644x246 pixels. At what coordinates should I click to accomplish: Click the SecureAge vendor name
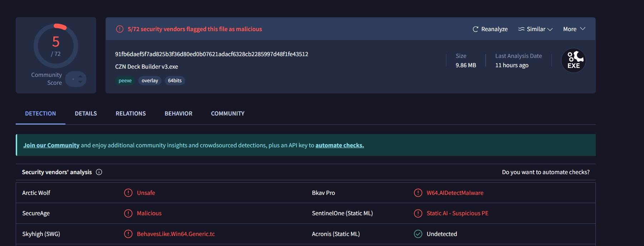pos(36,213)
